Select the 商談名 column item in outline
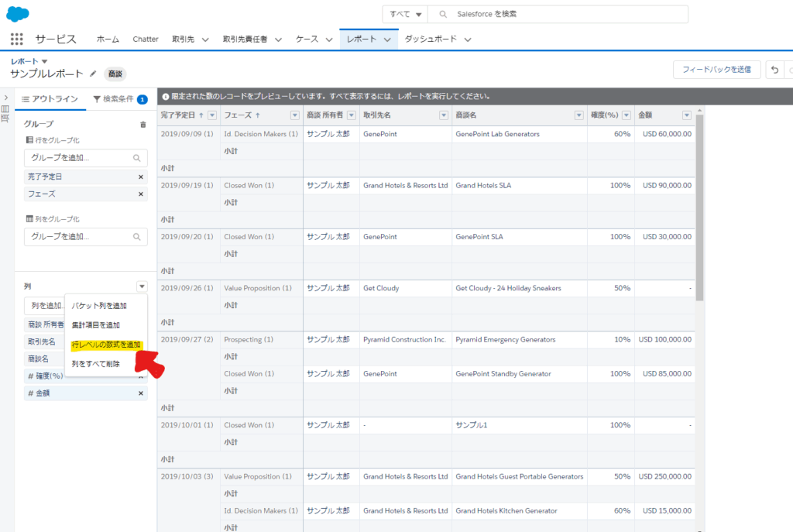793x532 pixels. tap(44, 359)
